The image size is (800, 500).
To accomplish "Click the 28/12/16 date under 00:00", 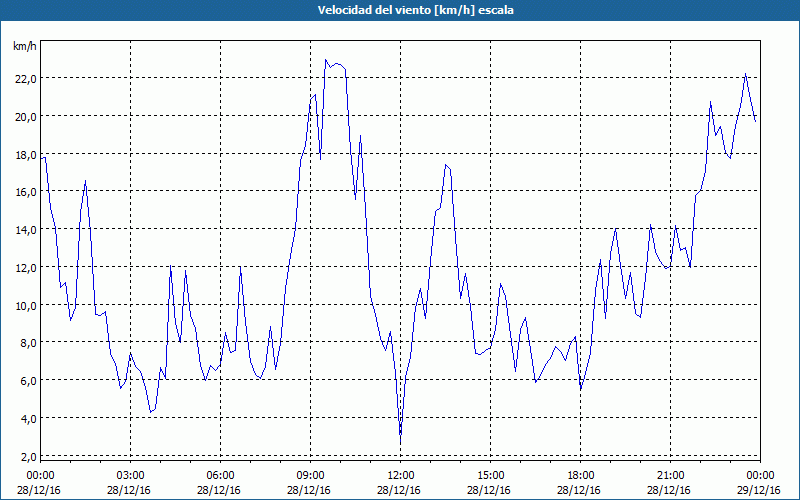I will (x=39, y=490).
